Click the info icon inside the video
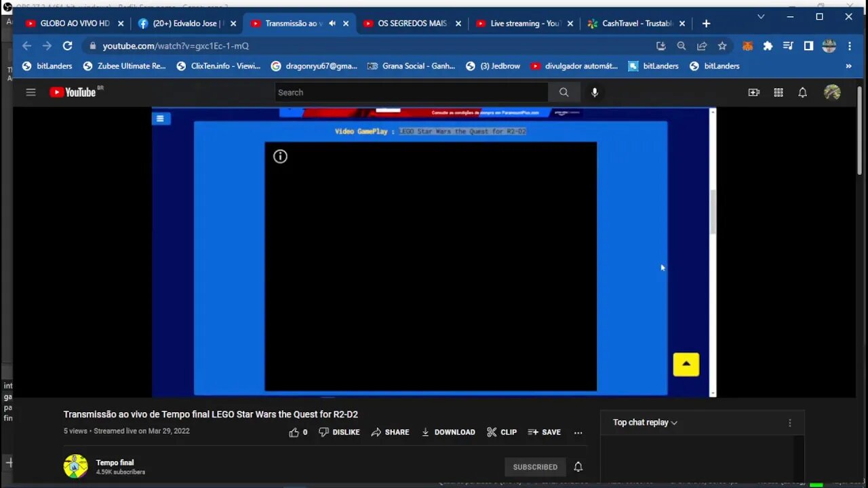Screen dimensions: 868x488 [x=280, y=157]
